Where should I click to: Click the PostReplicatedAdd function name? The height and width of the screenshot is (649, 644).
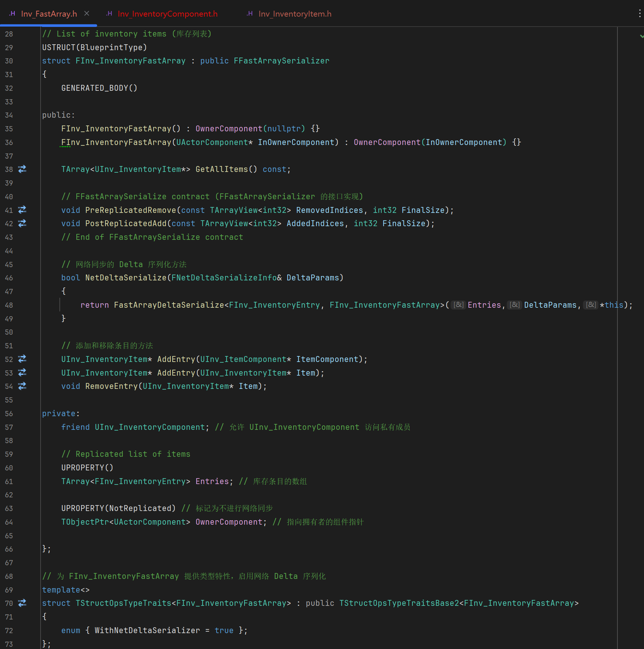point(126,224)
